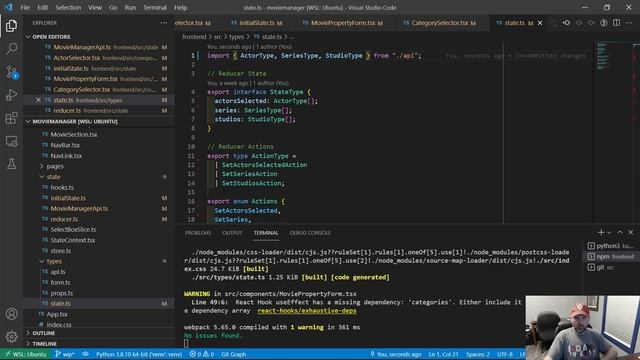Open the Help menu
Image resolution: width=640 pixels, height=360 pixels.
click(180, 7)
